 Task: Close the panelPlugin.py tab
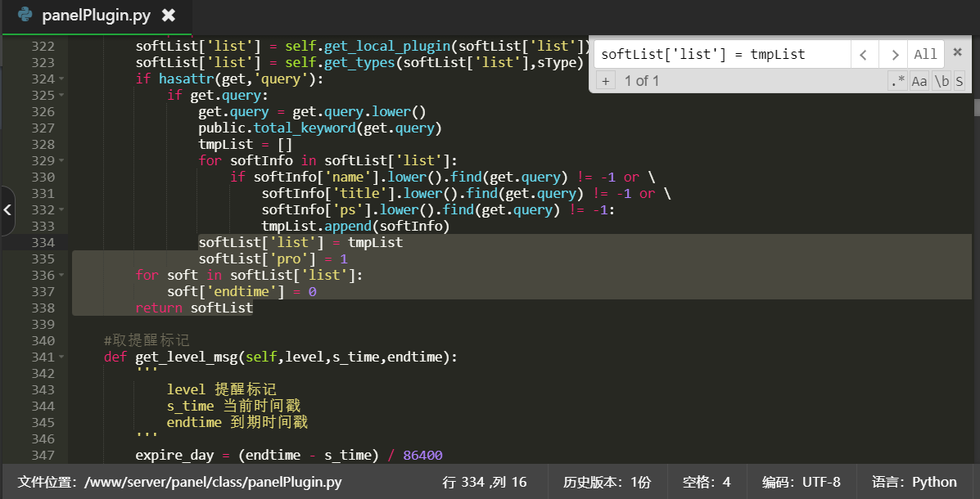point(168,16)
